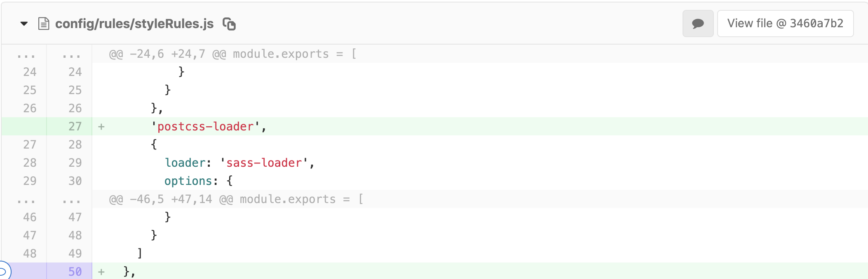The width and height of the screenshot is (868, 279).
Task: Click the 'options: {' code line
Action: (x=198, y=181)
